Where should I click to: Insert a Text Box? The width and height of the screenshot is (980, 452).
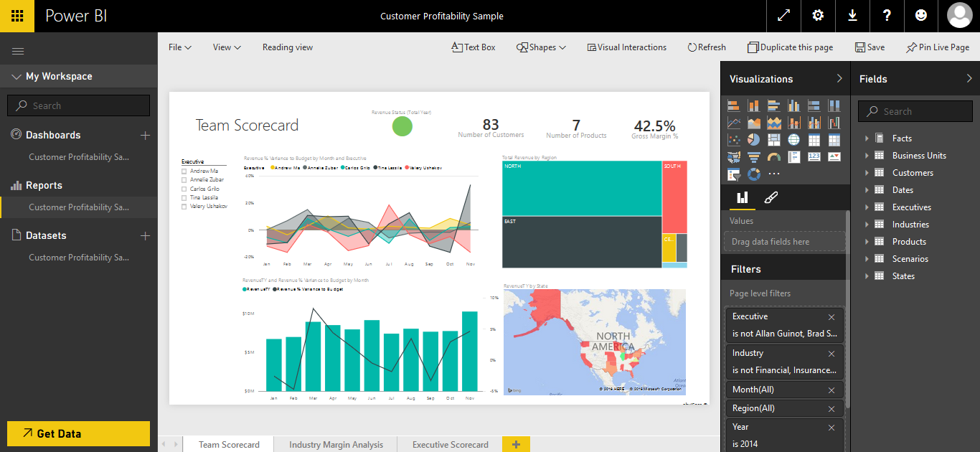point(473,47)
